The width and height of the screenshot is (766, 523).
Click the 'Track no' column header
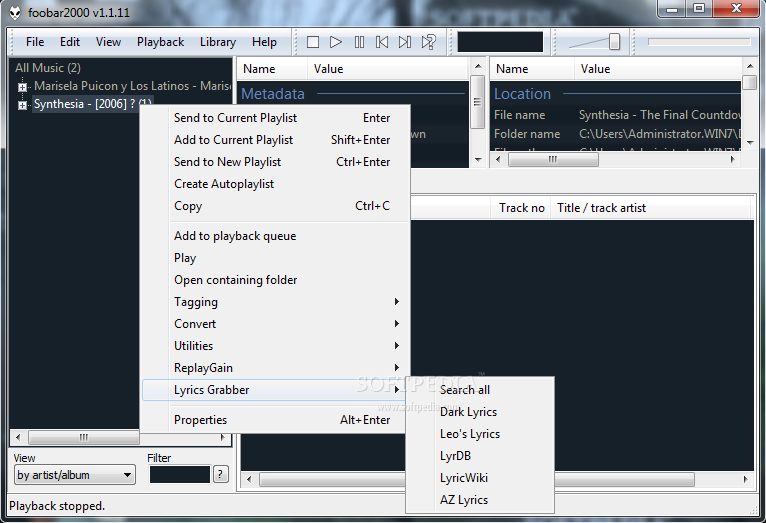click(521, 208)
